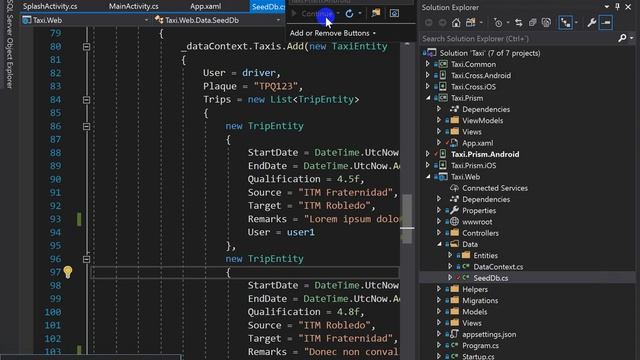640x360 pixels.
Task: Select the wwwroot folder
Action: 477,222
